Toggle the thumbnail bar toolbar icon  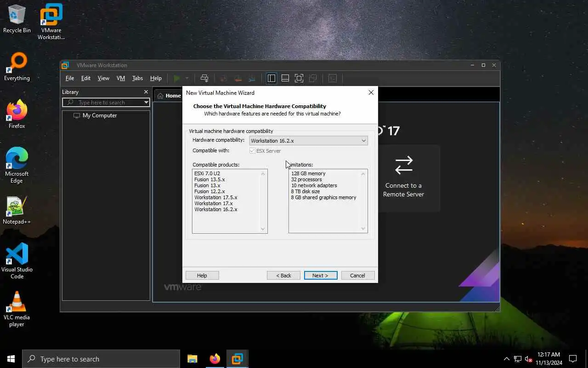tap(285, 78)
